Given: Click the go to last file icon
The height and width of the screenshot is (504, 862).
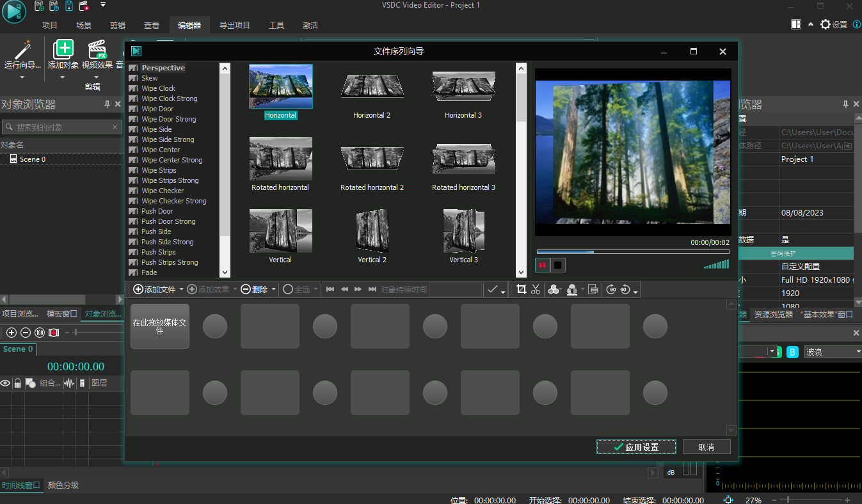Looking at the screenshot, I should pyautogui.click(x=372, y=289).
